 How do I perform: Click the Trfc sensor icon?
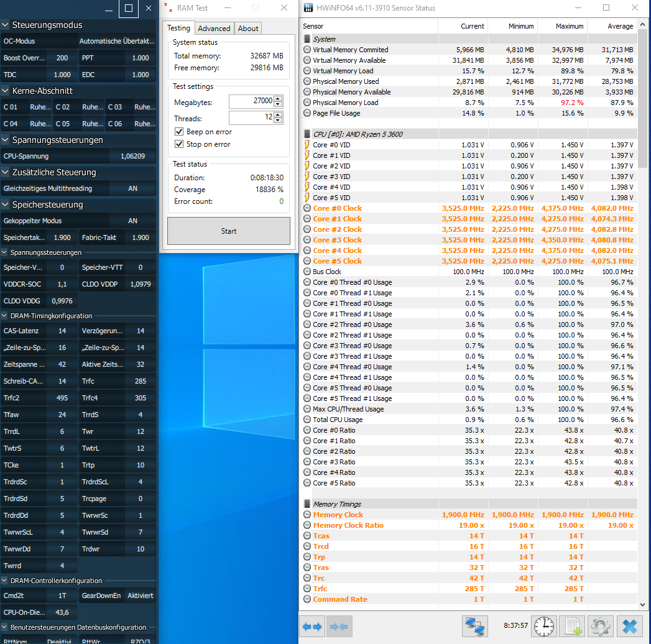[x=307, y=589]
